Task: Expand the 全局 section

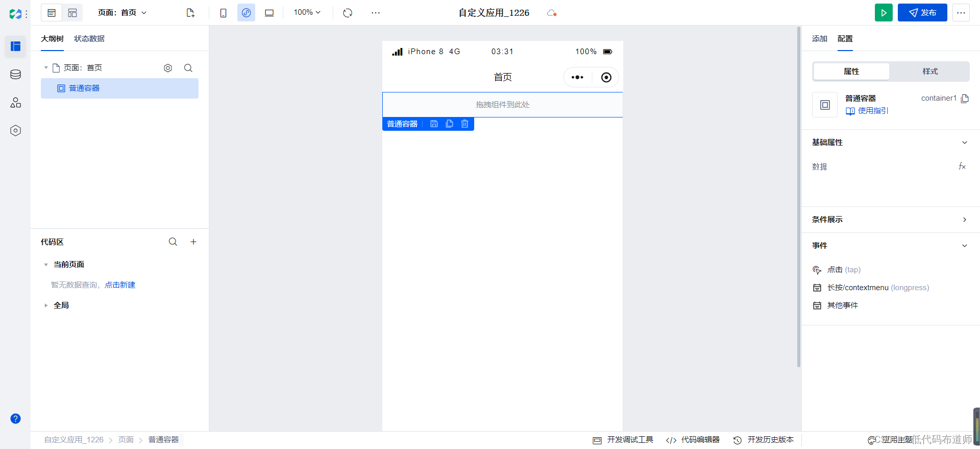Action: pyautogui.click(x=46, y=305)
